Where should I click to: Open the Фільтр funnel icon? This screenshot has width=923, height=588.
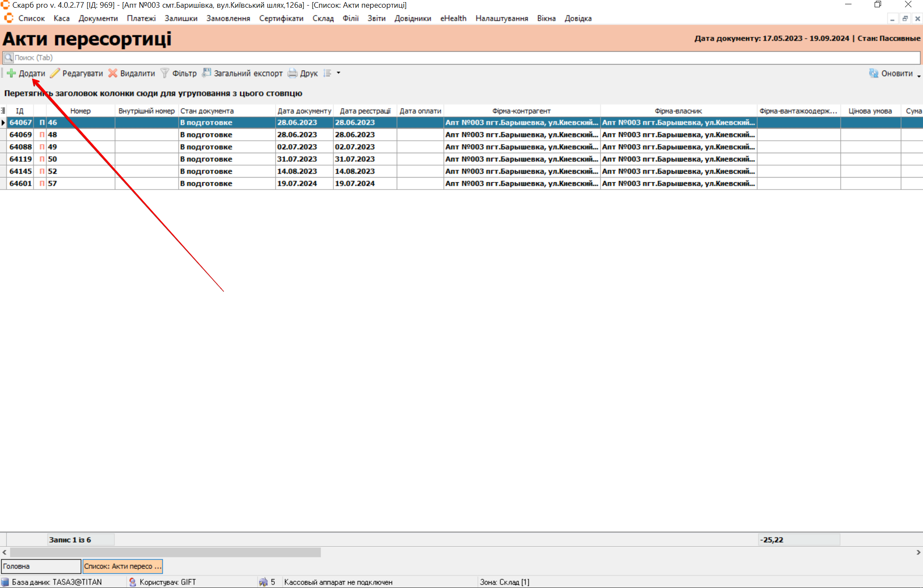pos(165,73)
